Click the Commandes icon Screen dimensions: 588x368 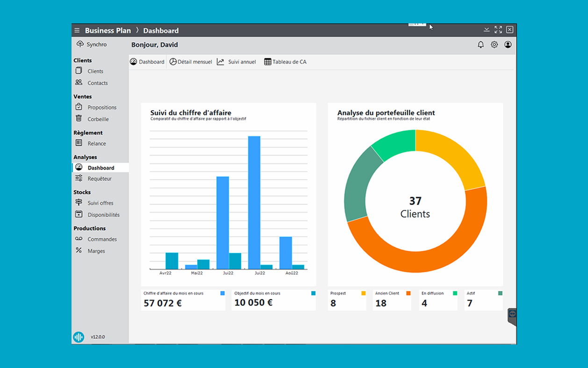coord(79,239)
